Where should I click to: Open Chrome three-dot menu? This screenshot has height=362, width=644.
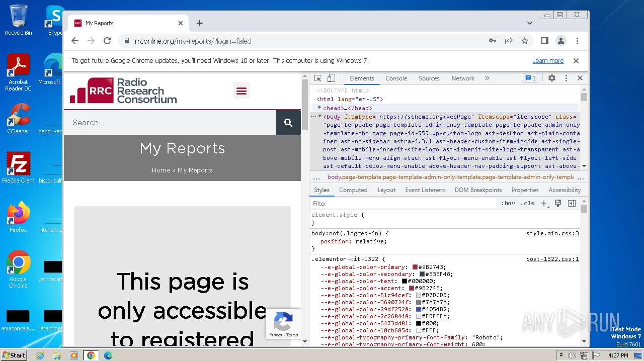tap(577, 41)
